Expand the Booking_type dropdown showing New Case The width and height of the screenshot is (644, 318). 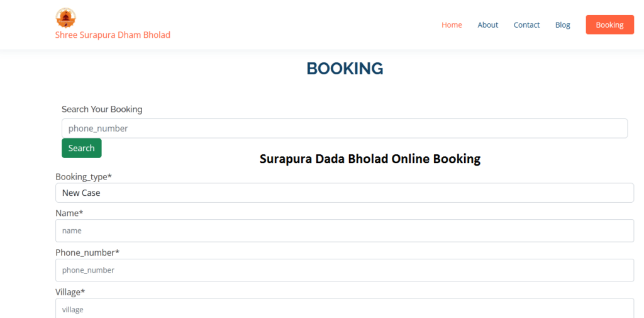345,193
